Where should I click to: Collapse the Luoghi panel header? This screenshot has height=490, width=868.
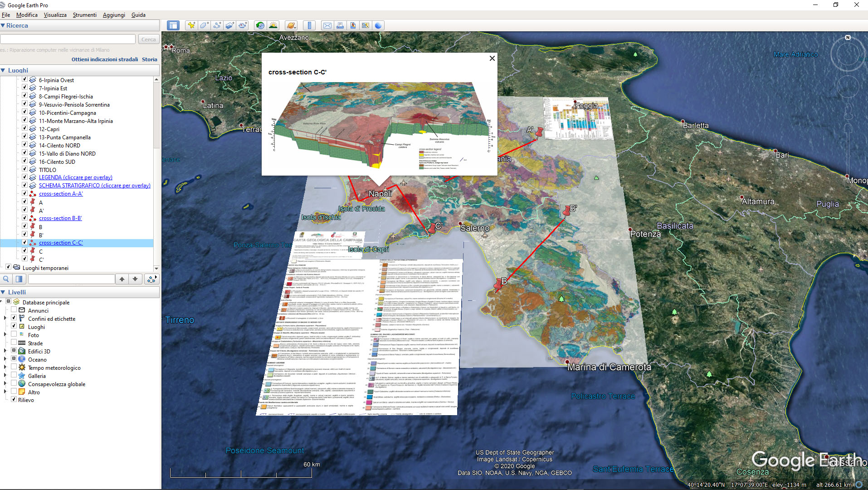click(3, 70)
